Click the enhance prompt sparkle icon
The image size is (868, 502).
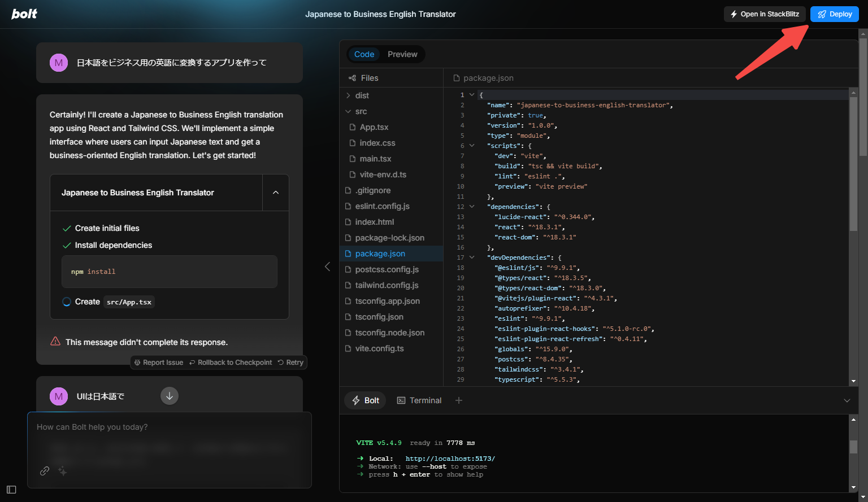click(63, 471)
